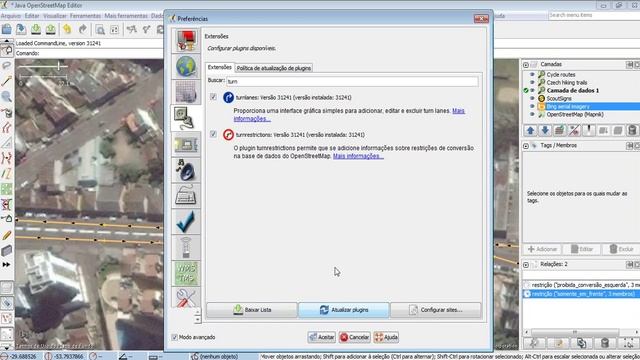
Task: Select the Extensões tab
Action: tap(220, 67)
